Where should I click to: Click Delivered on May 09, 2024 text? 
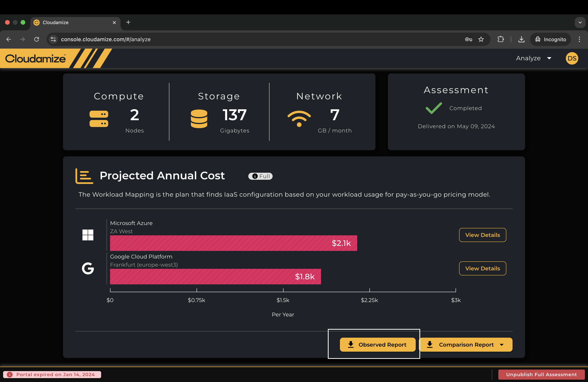tap(456, 126)
